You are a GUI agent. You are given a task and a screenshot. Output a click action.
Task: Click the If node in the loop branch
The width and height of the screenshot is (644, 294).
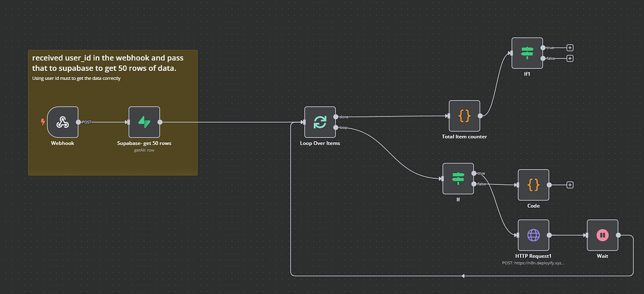458,179
